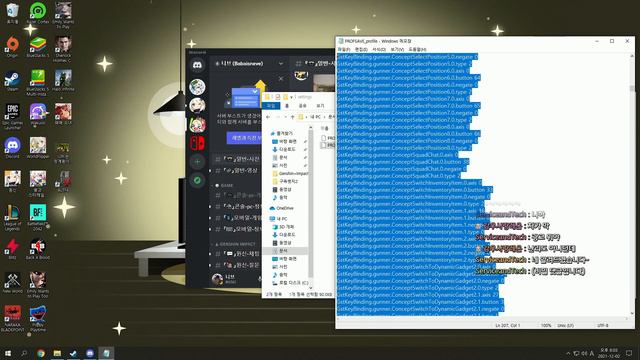Go up one folder in File Explorer

click(292, 117)
